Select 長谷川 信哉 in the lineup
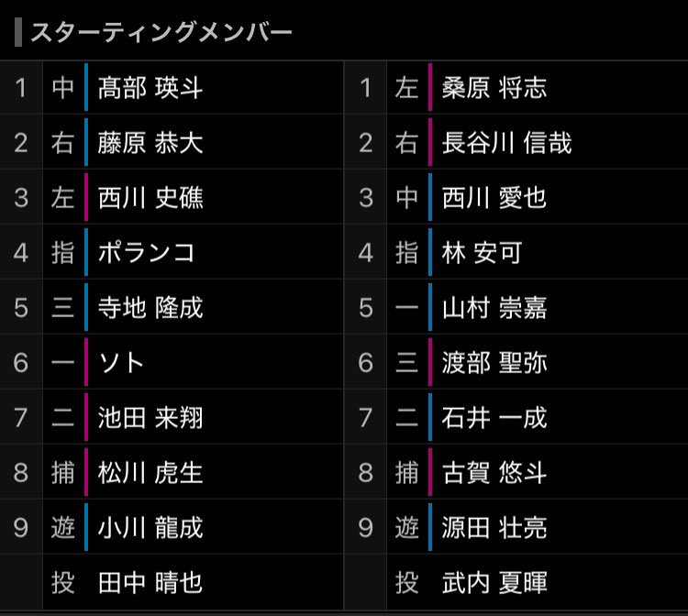Viewport: 688px width, 616px height. coord(506,143)
